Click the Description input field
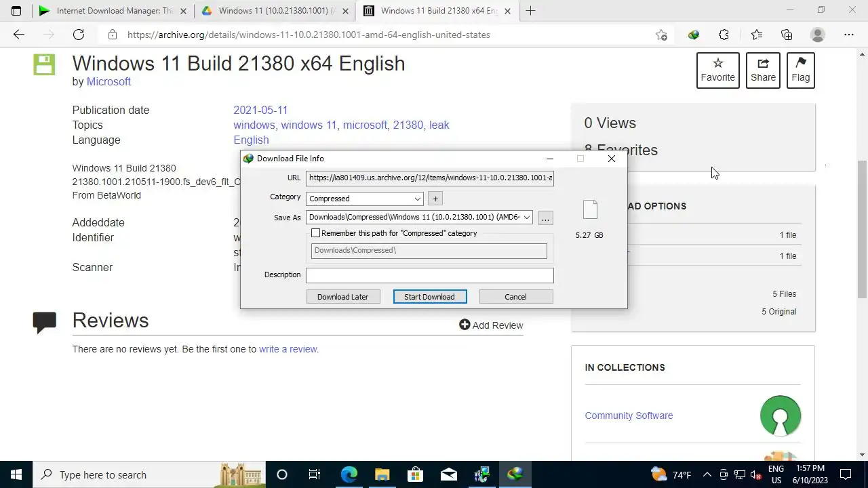Image resolution: width=868 pixels, height=488 pixels. click(x=430, y=275)
